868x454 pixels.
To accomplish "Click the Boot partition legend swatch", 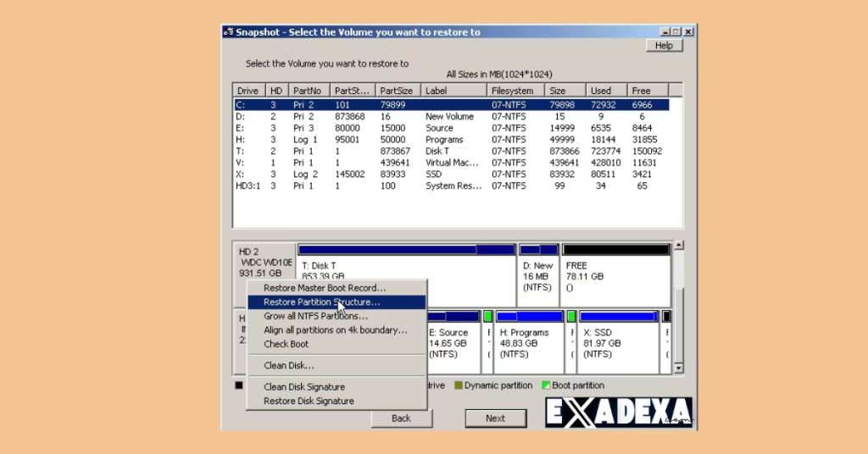I will (x=546, y=385).
